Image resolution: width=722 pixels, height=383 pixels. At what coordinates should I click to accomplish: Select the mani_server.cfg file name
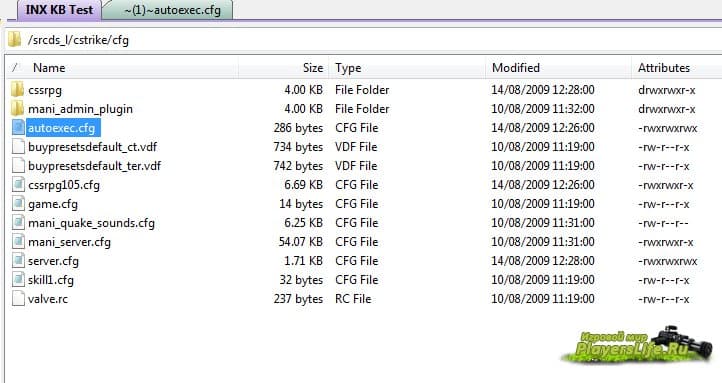(69, 242)
